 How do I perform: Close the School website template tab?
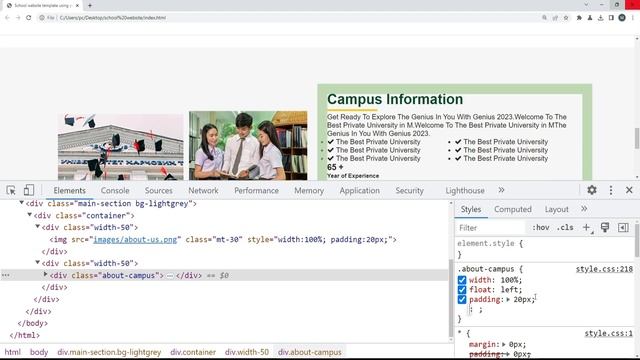click(x=77, y=6)
